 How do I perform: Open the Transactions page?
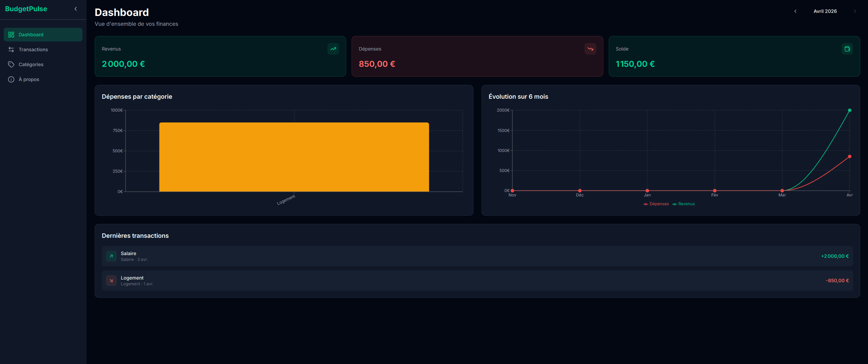point(43,50)
